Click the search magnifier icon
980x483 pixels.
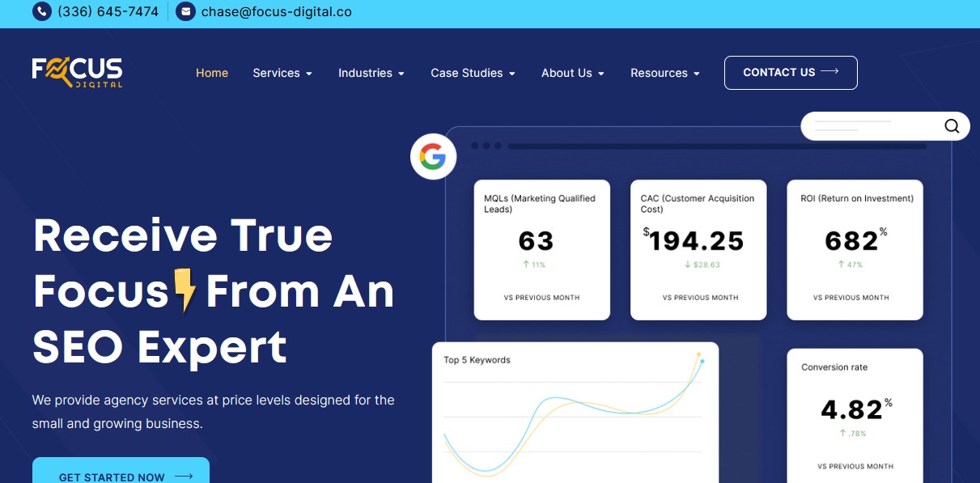point(952,126)
